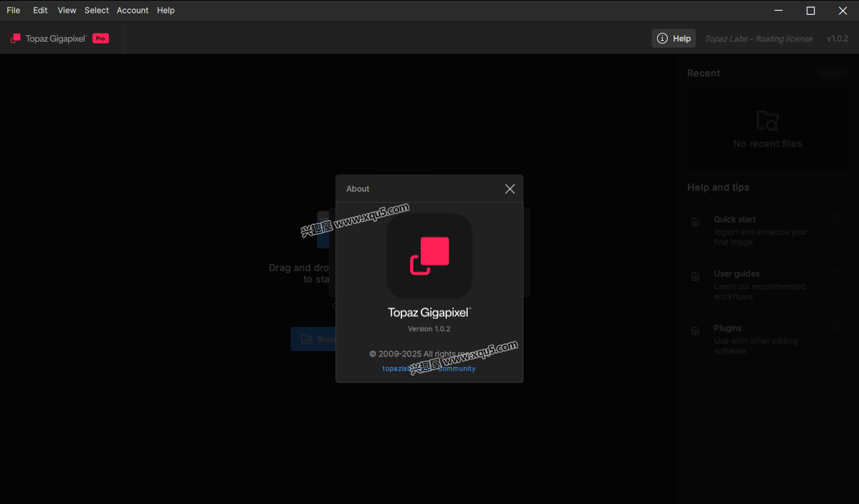Open the File menu

[x=13, y=10]
